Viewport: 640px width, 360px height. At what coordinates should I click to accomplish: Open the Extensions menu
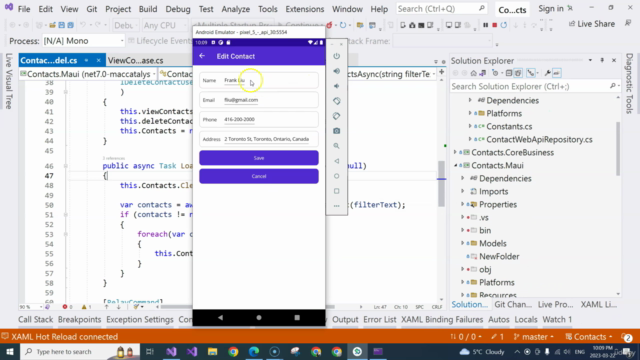pyautogui.click(x=304, y=9)
